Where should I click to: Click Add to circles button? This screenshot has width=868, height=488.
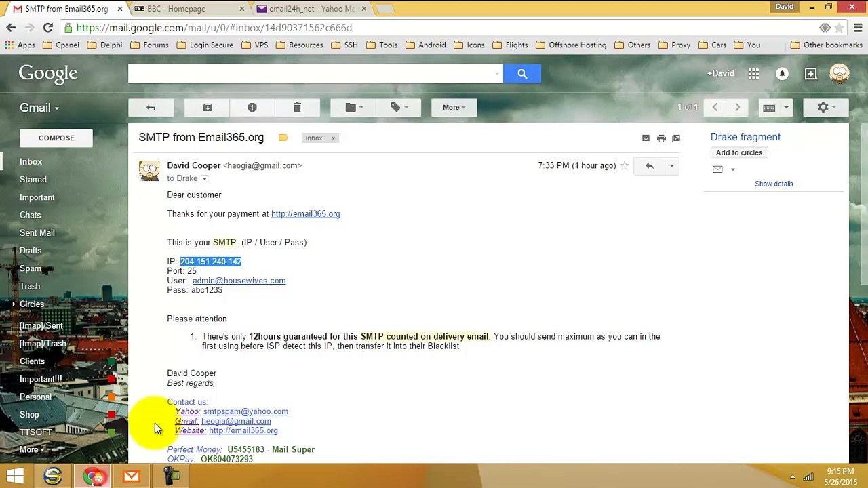click(x=739, y=152)
